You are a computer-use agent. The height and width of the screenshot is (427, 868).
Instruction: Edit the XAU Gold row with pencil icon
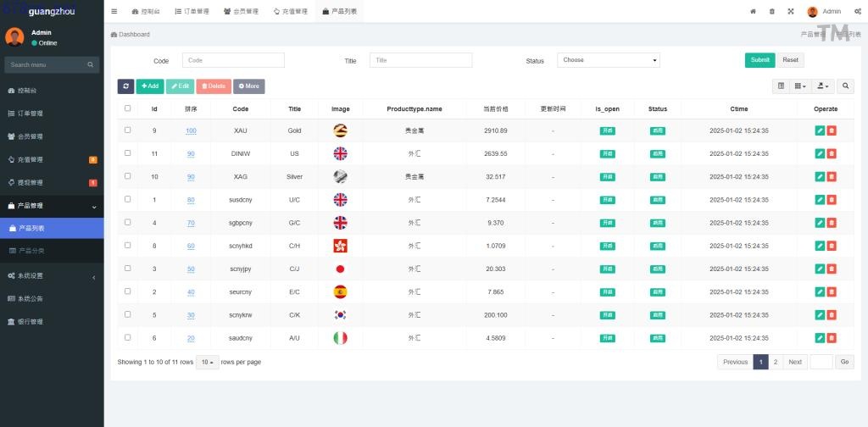(820, 130)
